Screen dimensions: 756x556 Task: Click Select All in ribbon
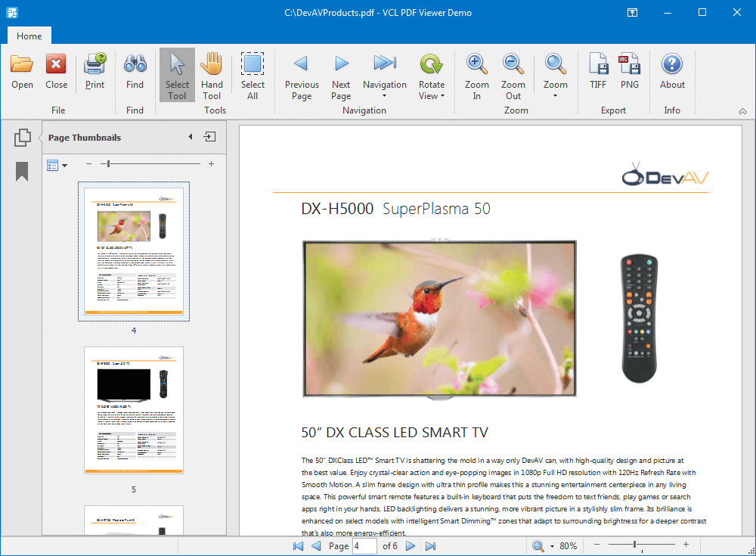(x=253, y=75)
